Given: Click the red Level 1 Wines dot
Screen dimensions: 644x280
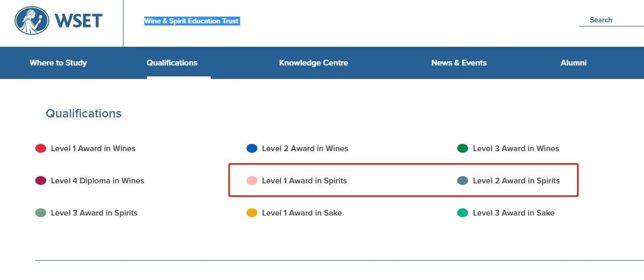Looking at the screenshot, I should pyautogui.click(x=40, y=149).
